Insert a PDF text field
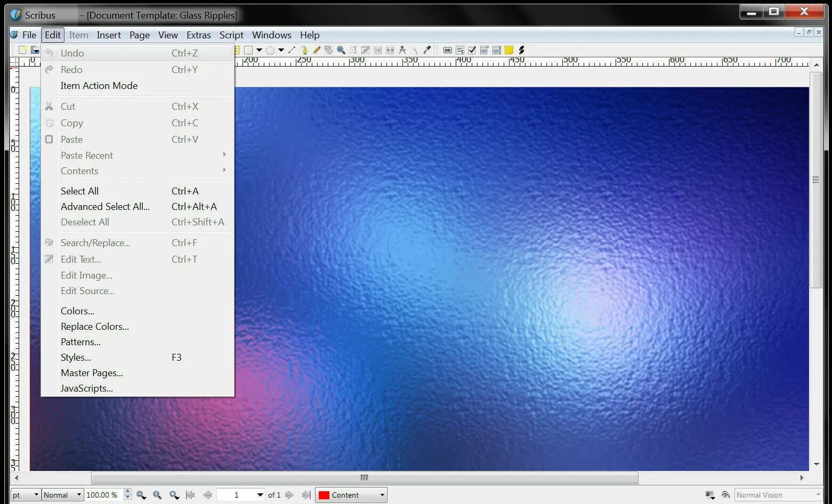This screenshot has width=832, height=504. point(460,50)
